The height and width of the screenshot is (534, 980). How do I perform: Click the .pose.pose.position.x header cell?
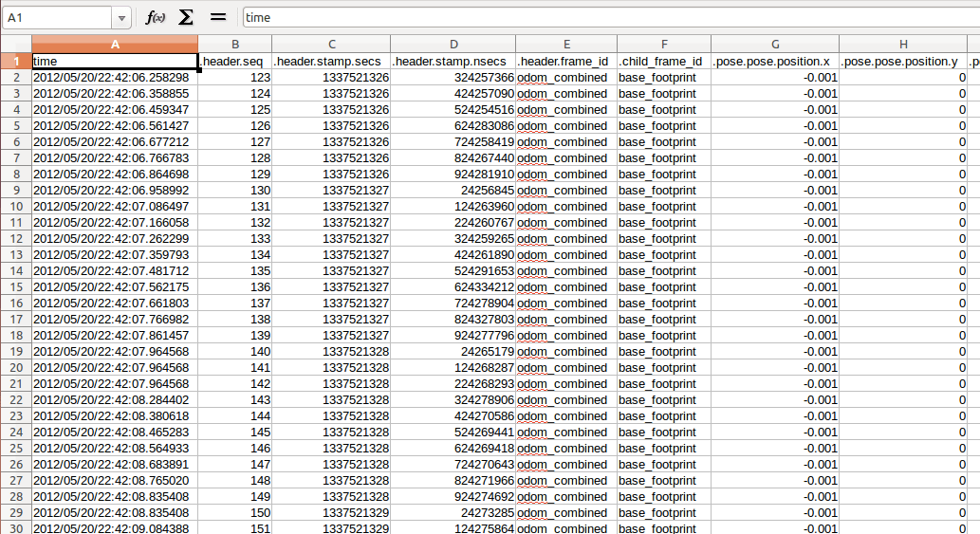775,62
